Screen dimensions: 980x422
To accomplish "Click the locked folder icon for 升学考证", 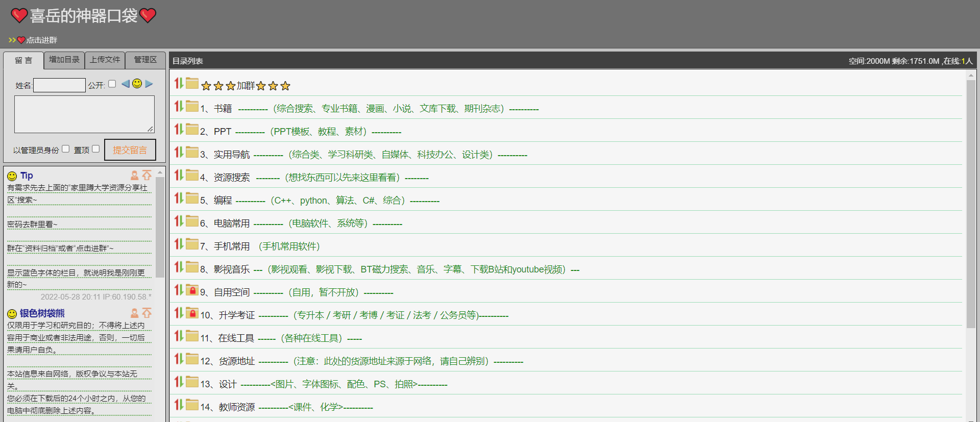I will (192, 313).
